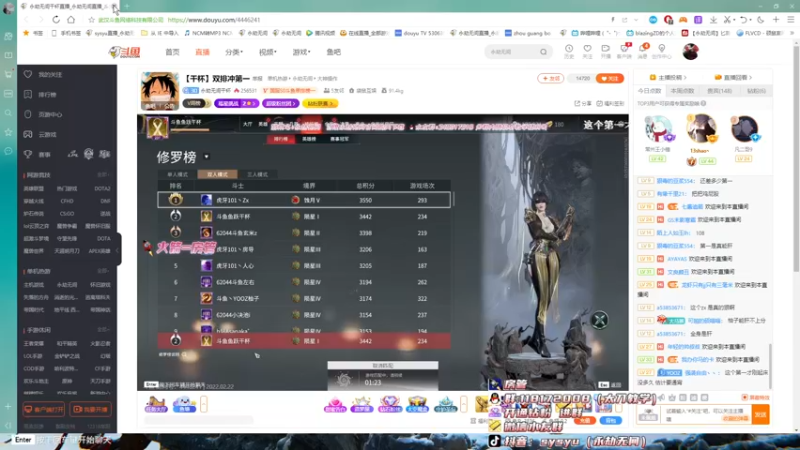Send chat message with orange button
The height and width of the screenshot is (450, 800).
tap(760, 414)
